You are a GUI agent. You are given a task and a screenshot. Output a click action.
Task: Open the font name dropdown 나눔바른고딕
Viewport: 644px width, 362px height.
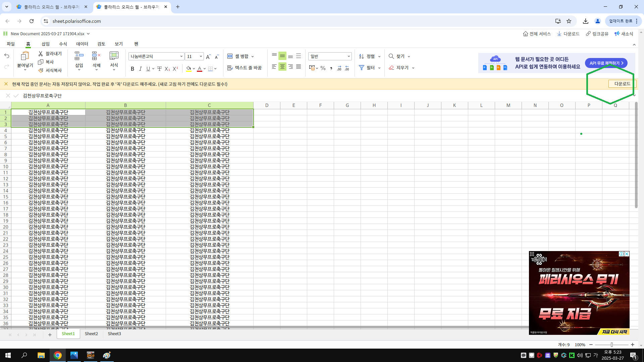156,56
